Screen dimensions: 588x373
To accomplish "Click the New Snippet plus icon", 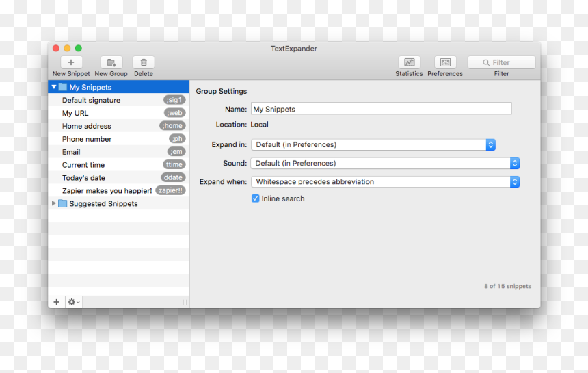I will [x=71, y=62].
